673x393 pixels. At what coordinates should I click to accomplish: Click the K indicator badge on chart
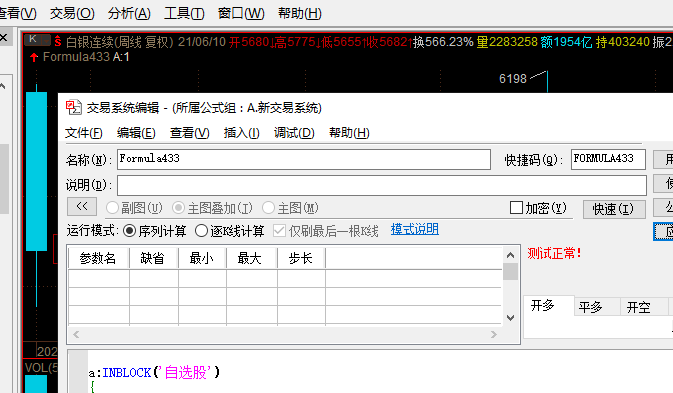tap(37, 39)
